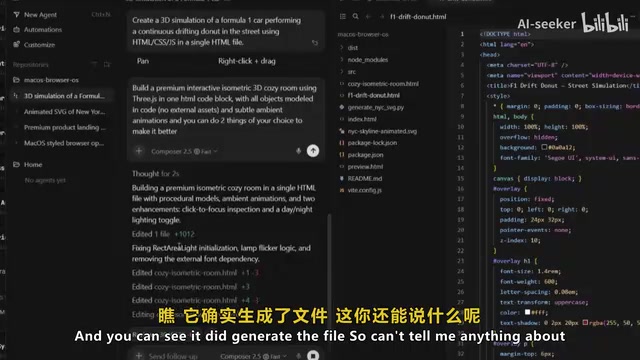640x360 pixels.
Task: Click the 'Send follow-up' input field
Action: tap(173, 356)
